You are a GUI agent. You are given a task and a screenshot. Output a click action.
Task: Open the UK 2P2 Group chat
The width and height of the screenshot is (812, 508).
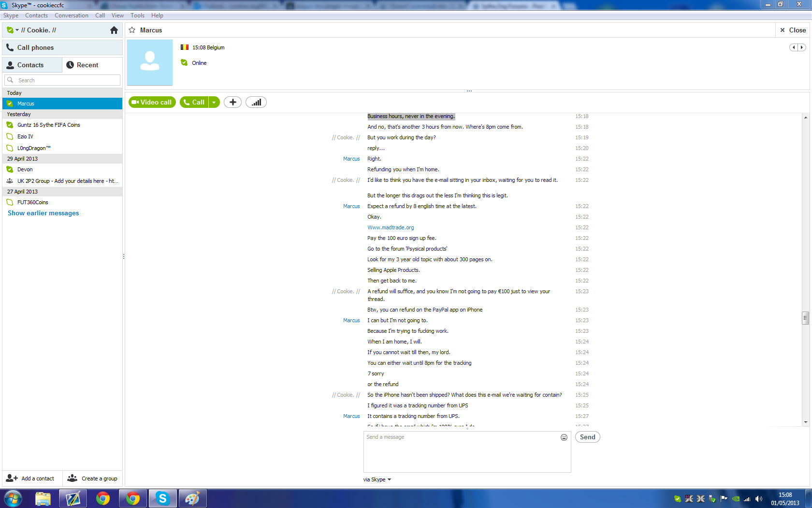(x=62, y=181)
